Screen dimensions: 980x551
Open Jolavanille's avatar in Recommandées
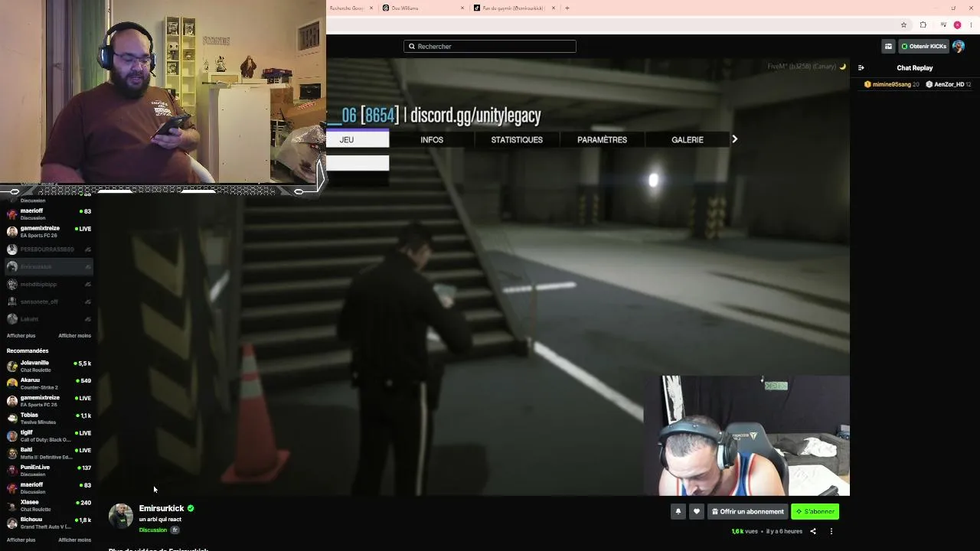pyautogui.click(x=12, y=366)
